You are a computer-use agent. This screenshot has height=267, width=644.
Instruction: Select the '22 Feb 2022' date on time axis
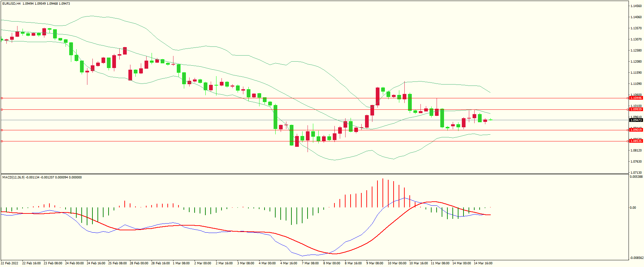coord(10,263)
